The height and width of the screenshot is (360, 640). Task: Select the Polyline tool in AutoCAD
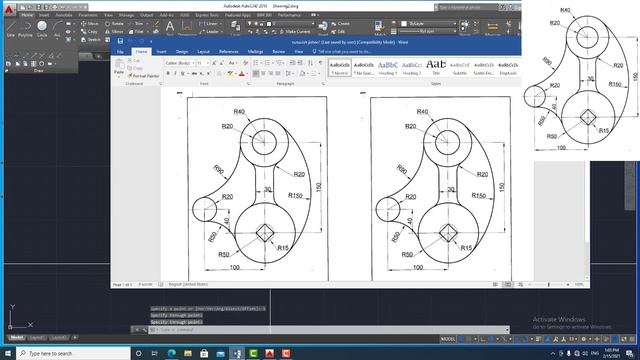(25, 29)
